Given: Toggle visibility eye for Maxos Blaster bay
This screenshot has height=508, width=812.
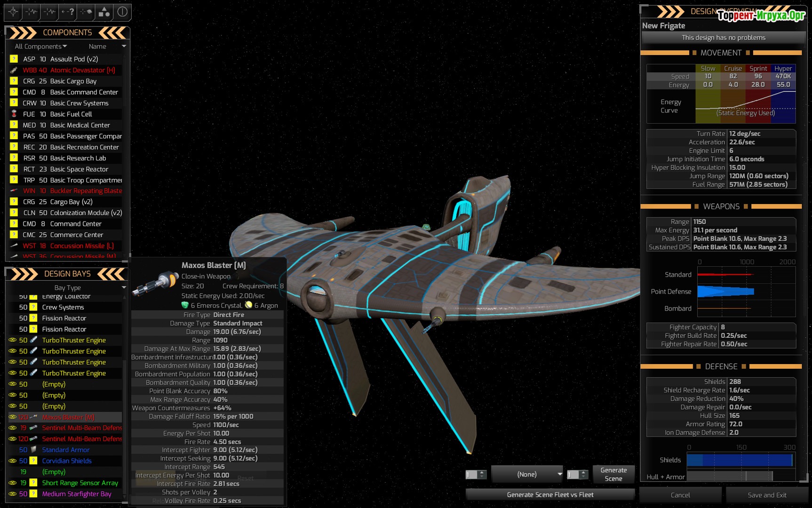Looking at the screenshot, I should [x=13, y=417].
